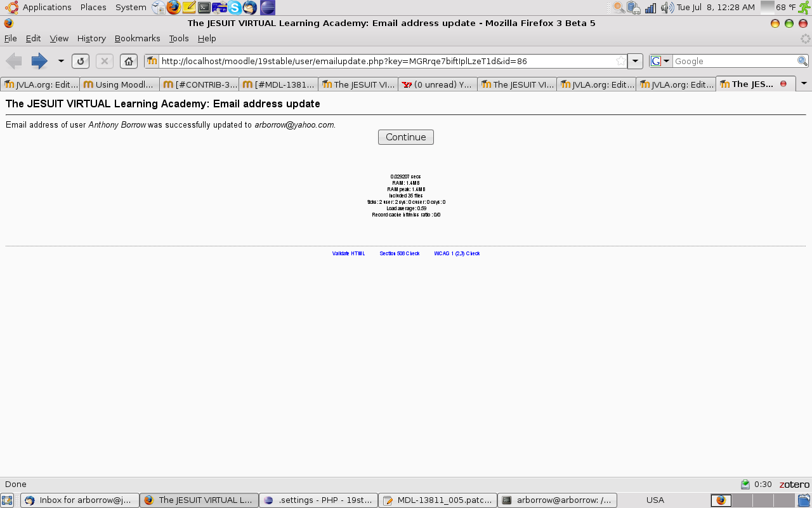The height and width of the screenshot is (508, 812).
Task: Switch to the first workspace with Firefox
Action: click(721, 500)
